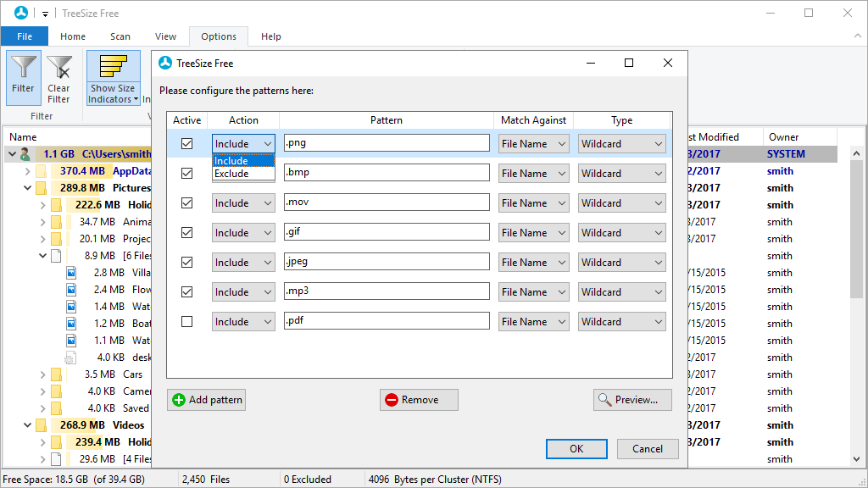Open the Help menu tab
The width and height of the screenshot is (868, 488).
pos(270,36)
